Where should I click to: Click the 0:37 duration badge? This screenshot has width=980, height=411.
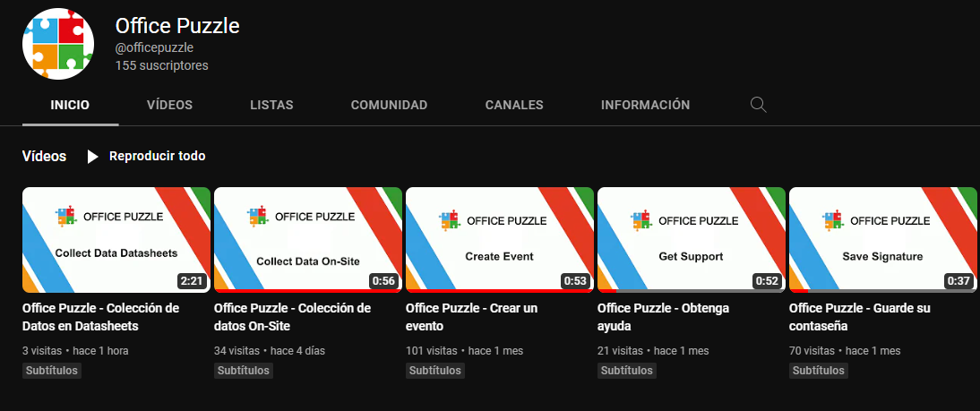959,281
